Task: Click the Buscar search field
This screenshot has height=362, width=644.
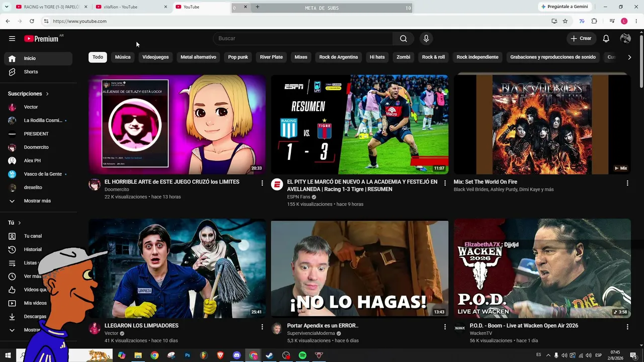Action: coord(303,39)
